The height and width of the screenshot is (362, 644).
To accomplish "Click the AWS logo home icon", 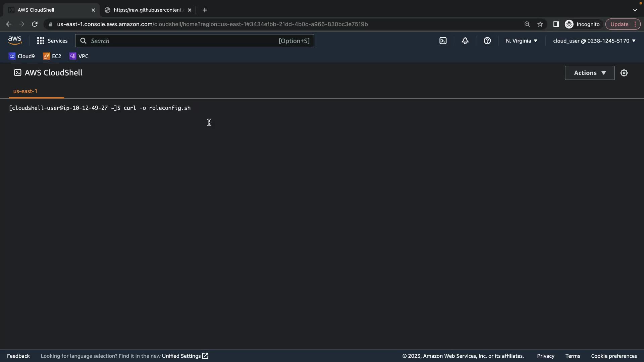I will click(x=15, y=41).
